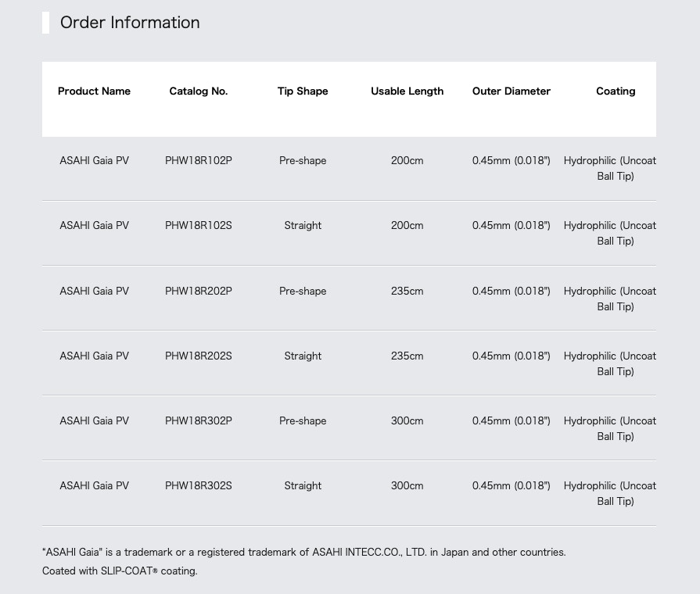Click the 235cm length in PHW18R202P row
700x594 pixels.
point(407,291)
